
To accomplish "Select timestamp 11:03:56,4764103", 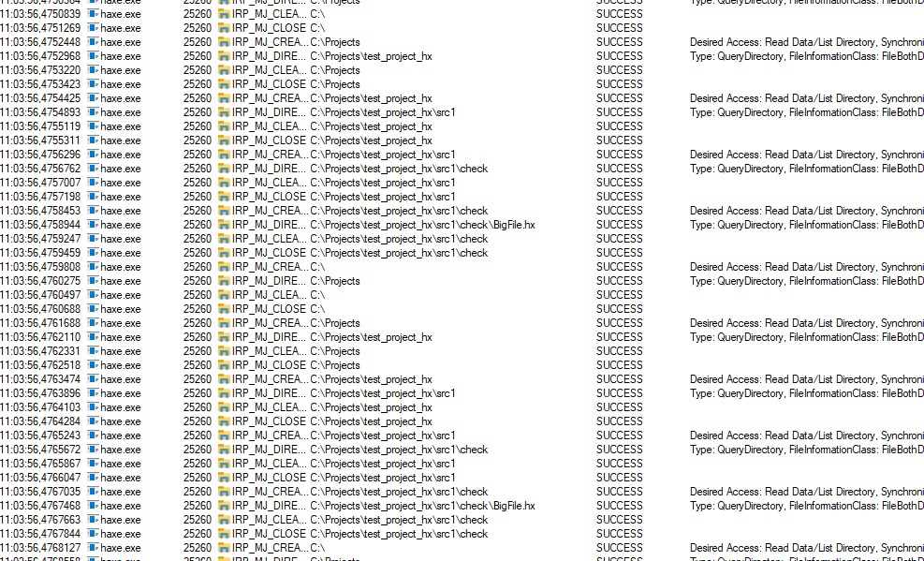I will click(x=40, y=407).
